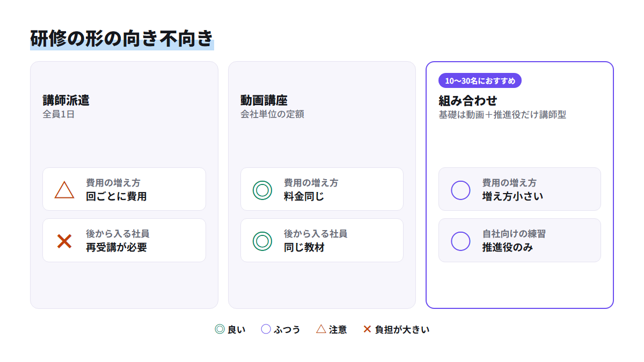Click 費用の増え方 label in 組み合わせ card
The image size is (644, 362).
509,183
